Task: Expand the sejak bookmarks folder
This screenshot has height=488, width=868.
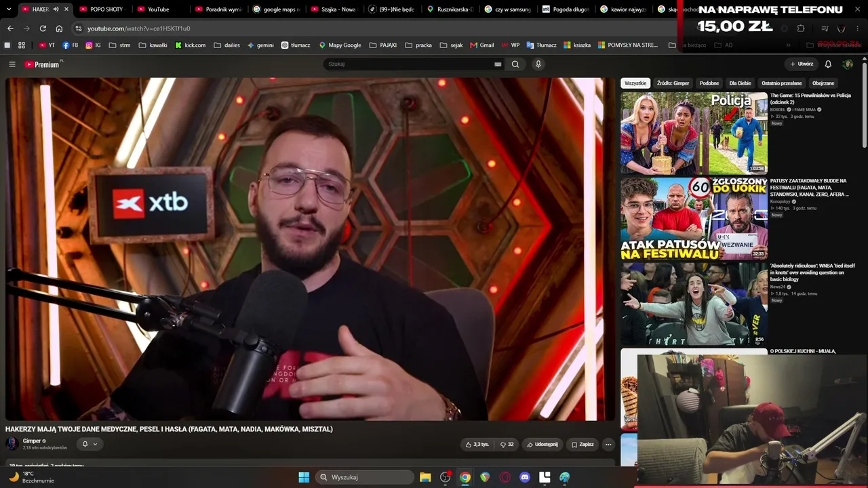Action: pos(451,45)
